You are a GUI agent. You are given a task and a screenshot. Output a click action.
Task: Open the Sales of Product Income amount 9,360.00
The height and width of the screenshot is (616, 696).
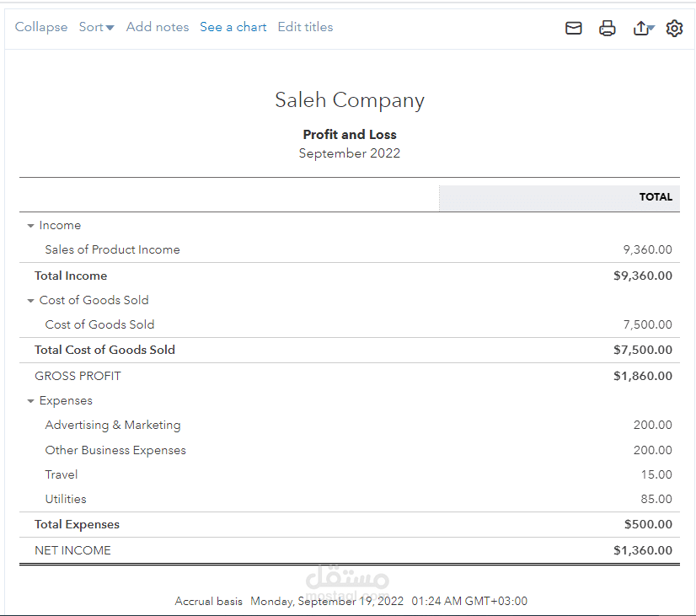647,249
